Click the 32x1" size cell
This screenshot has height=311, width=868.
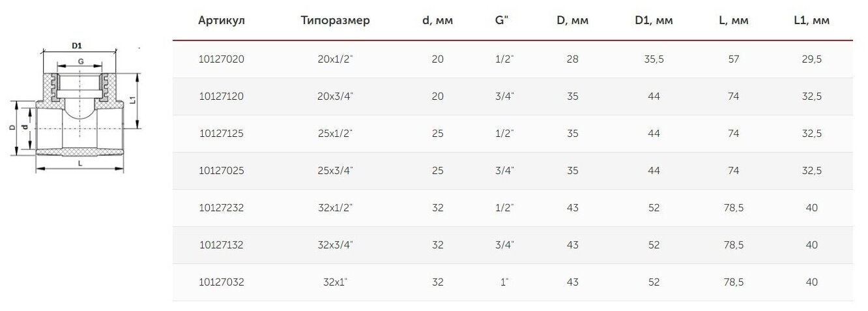[335, 282]
